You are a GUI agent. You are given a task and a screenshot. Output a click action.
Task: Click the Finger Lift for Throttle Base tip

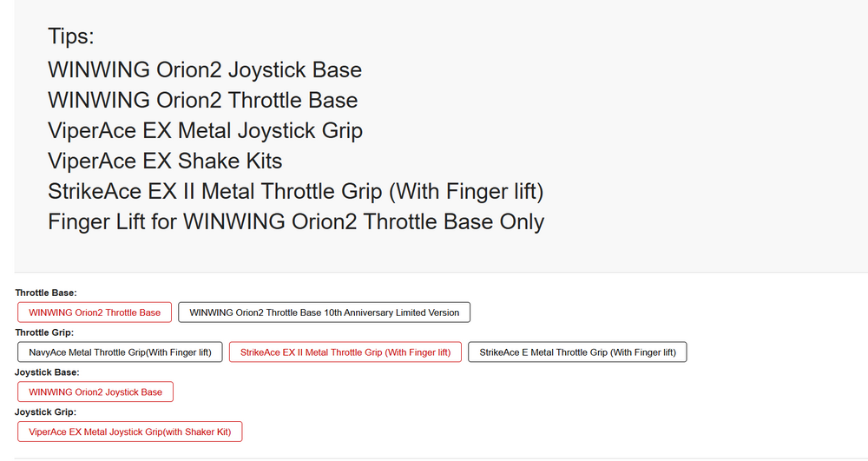295,221
